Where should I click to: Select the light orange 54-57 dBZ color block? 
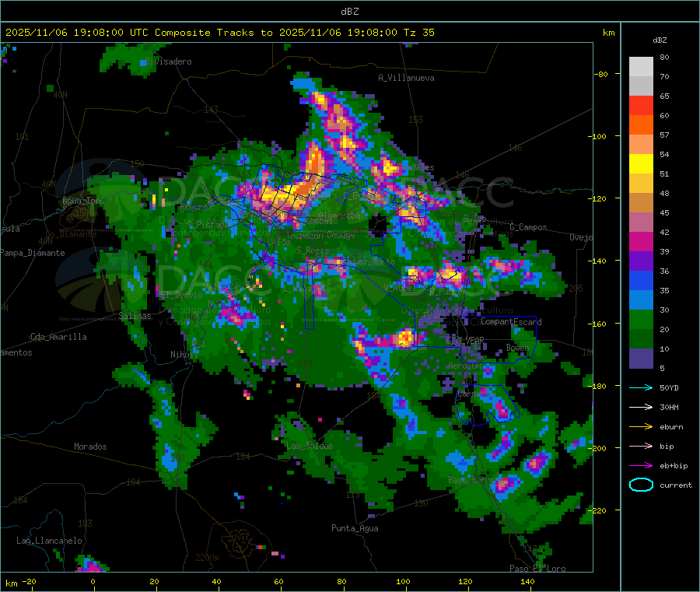tap(641, 144)
